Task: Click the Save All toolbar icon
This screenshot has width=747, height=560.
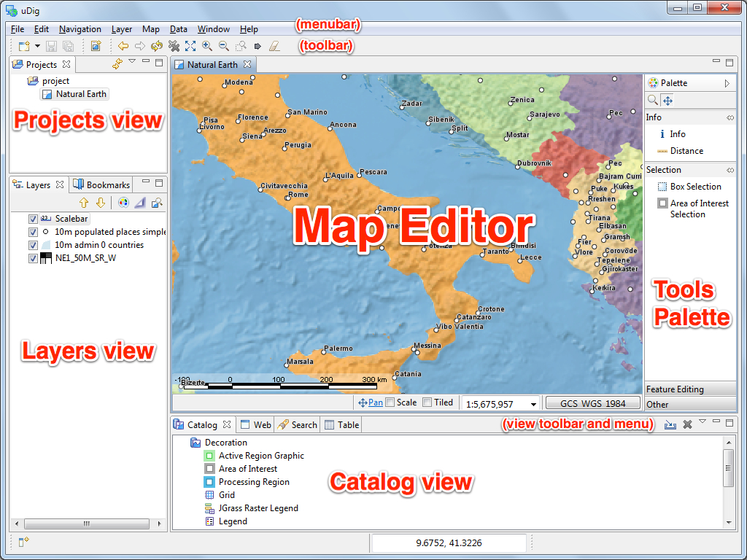Action: pos(68,46)
